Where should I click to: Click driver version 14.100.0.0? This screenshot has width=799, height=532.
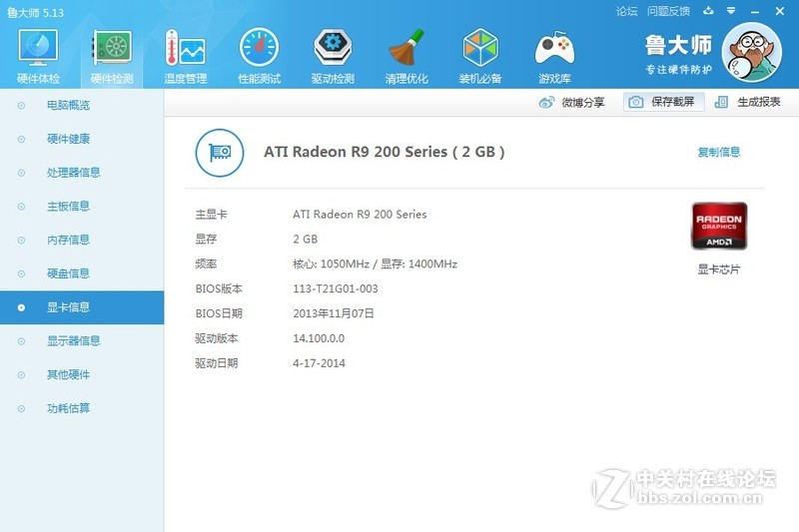click(319, 338)
